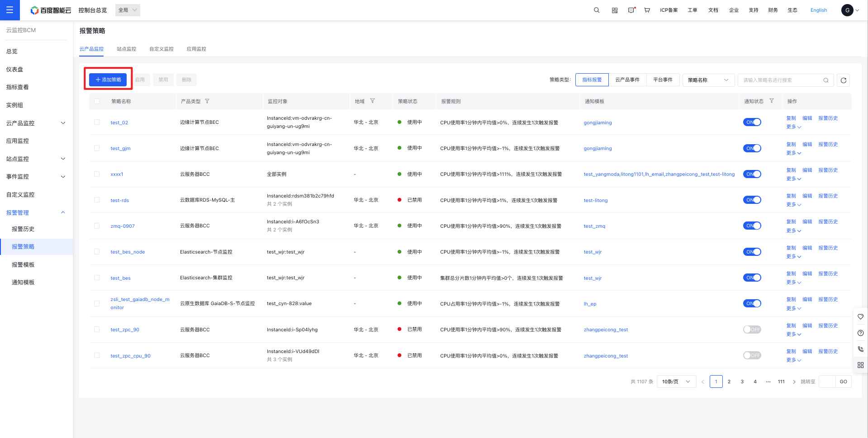
Task: Open 仪表盘 in sidebar
Action: (x=14, y=70)
